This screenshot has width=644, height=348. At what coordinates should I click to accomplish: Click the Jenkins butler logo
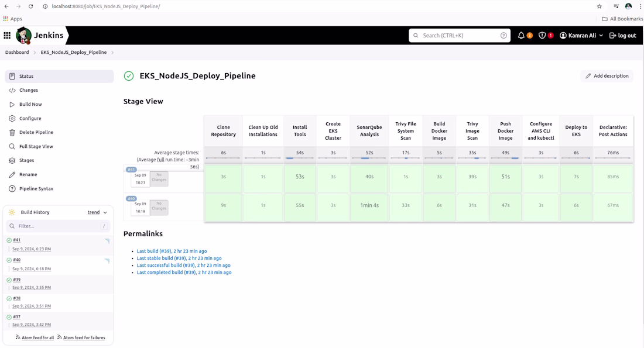(23, 35)
